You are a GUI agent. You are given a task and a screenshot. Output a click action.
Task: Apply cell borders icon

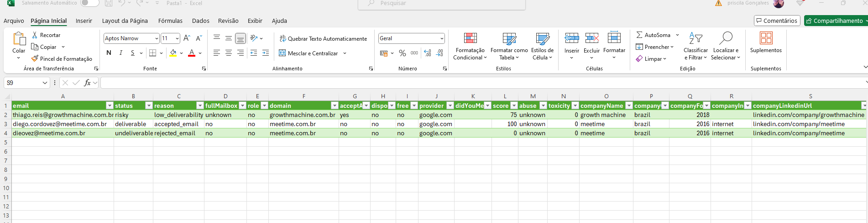tap(153, 53)
